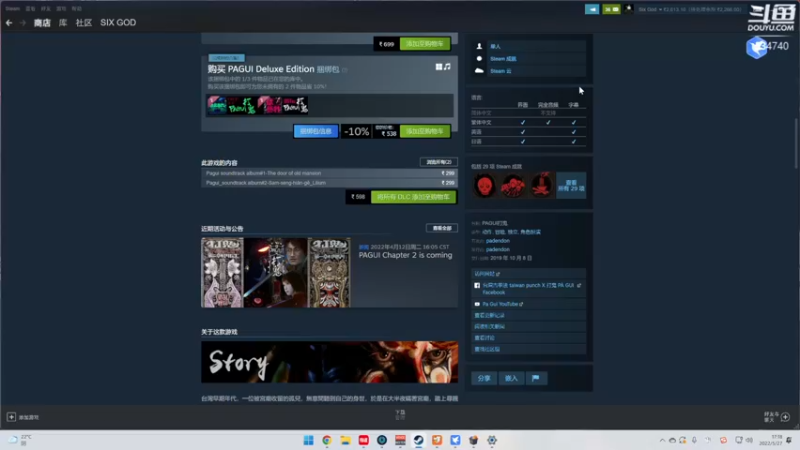Open the Steam menu in the menu bar
This screenshot has width=800, height=450.
click(x=12, y=9)
